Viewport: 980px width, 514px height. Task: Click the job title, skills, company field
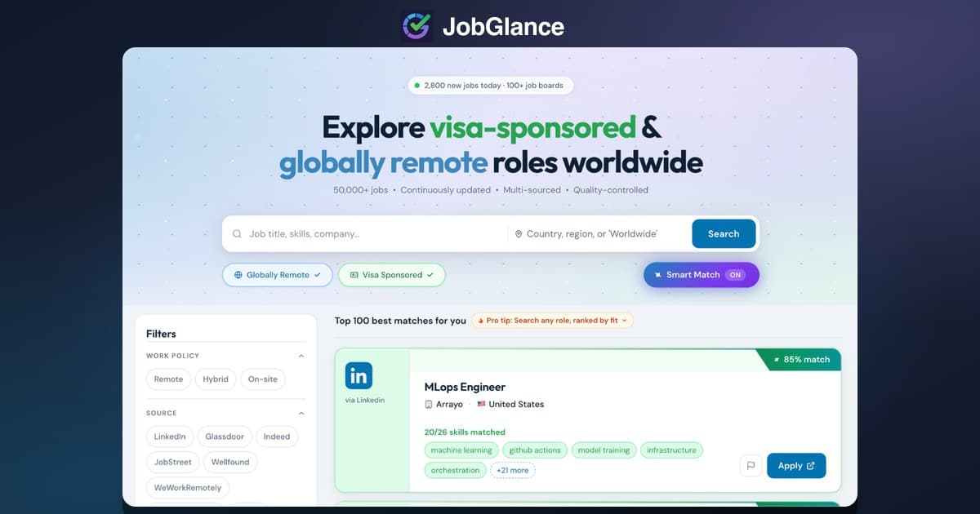(x=365, y=234)
